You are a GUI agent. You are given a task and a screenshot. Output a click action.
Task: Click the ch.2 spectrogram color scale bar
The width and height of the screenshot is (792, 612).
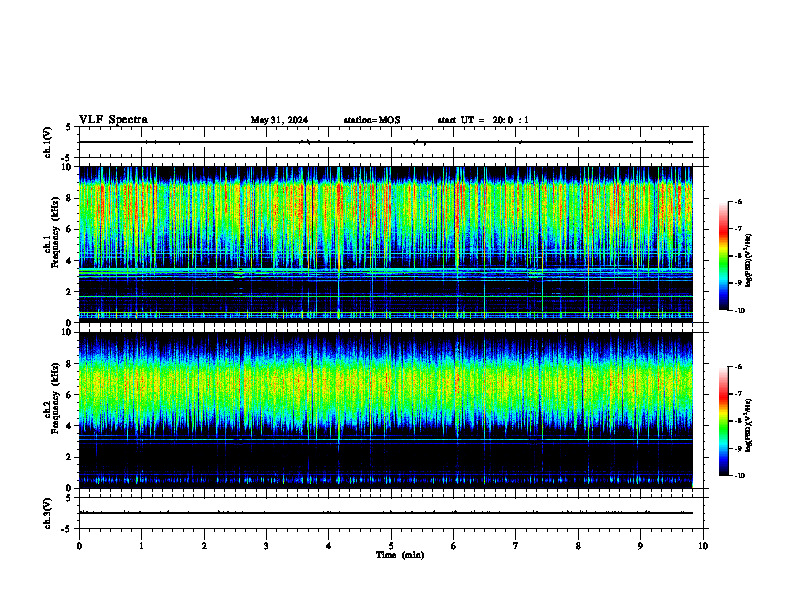coord(724,421)
